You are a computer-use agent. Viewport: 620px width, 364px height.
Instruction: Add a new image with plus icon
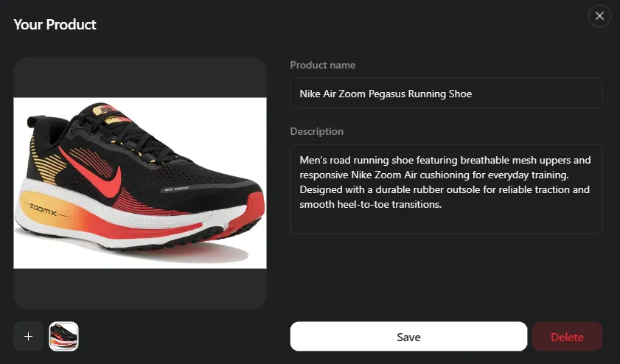point(28,336)
